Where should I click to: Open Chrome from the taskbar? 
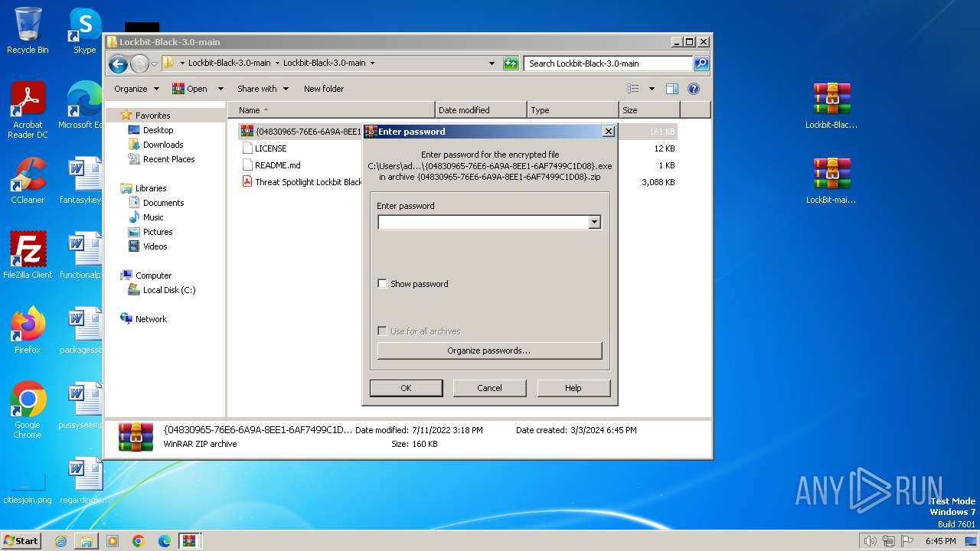[138, 541]
